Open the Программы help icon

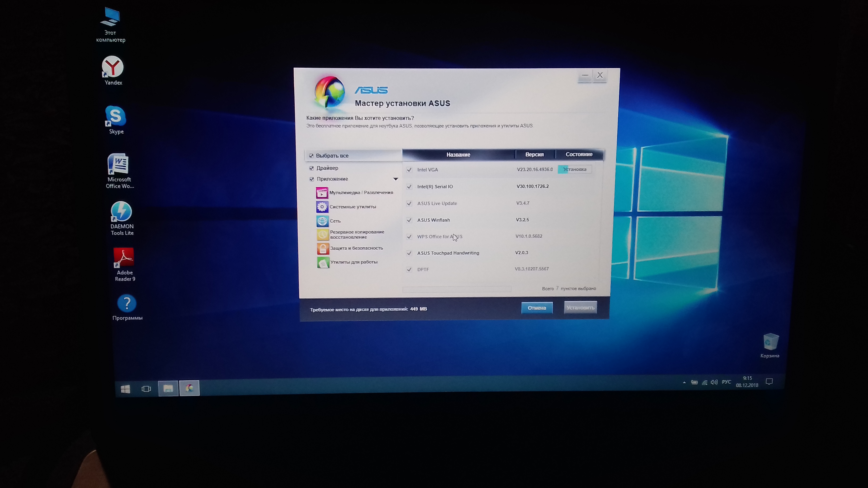127,308
